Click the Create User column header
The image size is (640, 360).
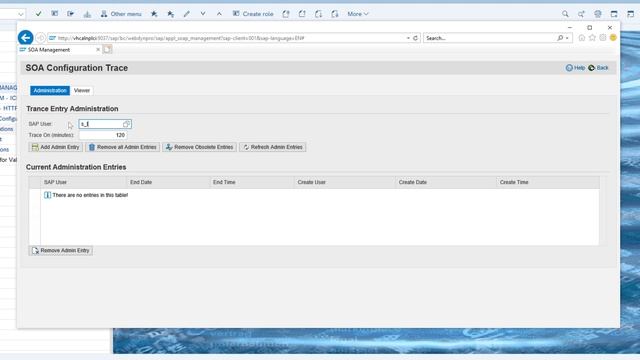click(345, 182)
